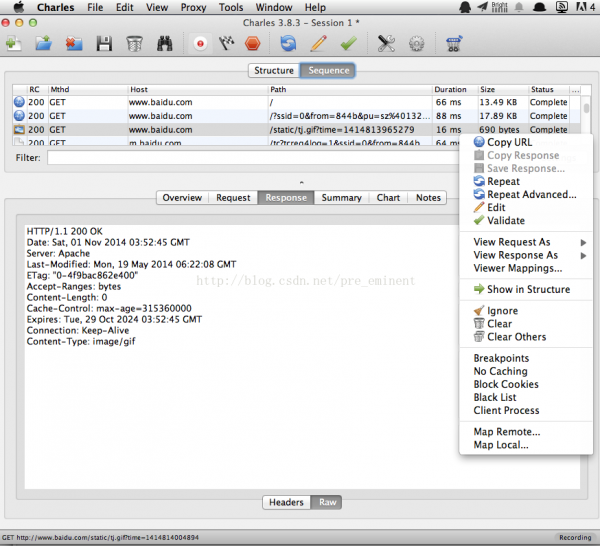The image size is (600, 546).
Task: Choose Repeat from context menu
Action: 526,181
